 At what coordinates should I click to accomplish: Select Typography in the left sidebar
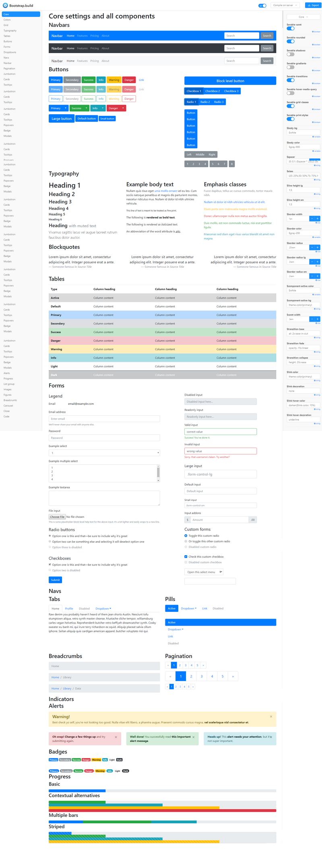click(10, 31)
